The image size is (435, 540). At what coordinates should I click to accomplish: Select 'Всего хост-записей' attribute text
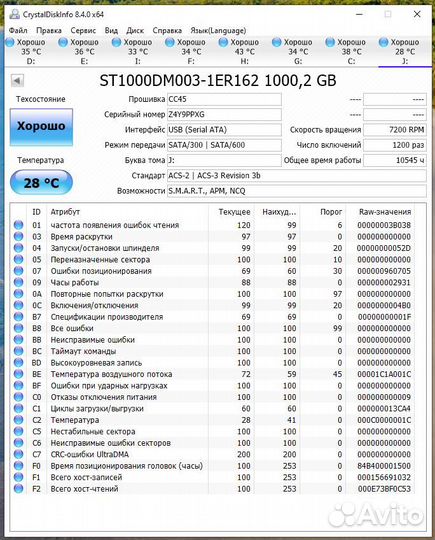(x=86, y=477)
